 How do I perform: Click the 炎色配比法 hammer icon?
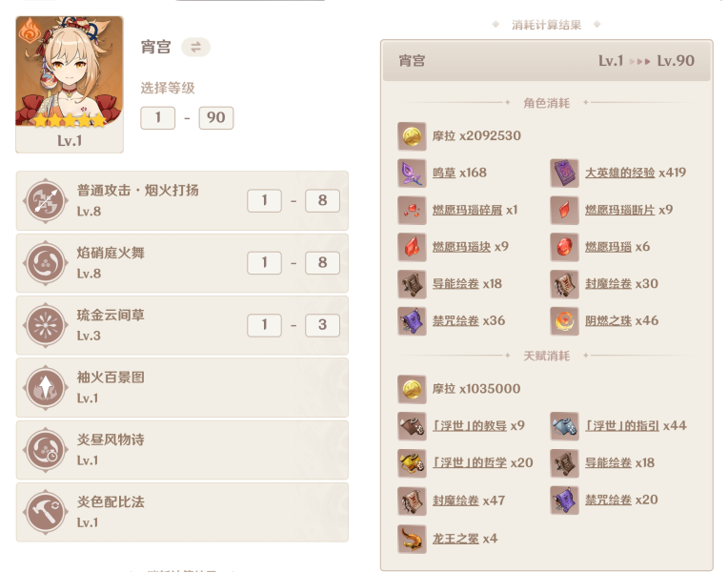pos(46,512)
